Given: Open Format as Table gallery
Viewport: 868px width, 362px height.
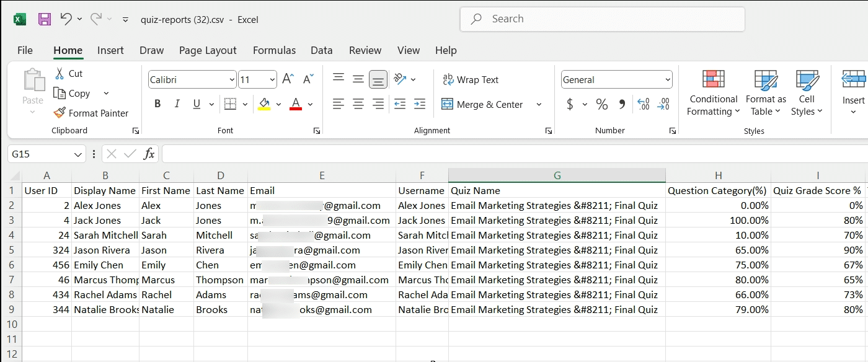Looking at the screenshot, I should 766,93.
